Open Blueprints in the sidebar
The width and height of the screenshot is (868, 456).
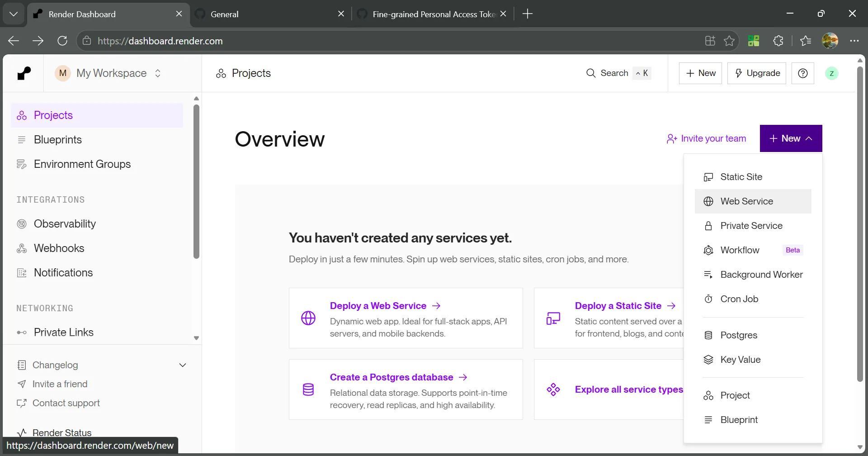point(97,140)
